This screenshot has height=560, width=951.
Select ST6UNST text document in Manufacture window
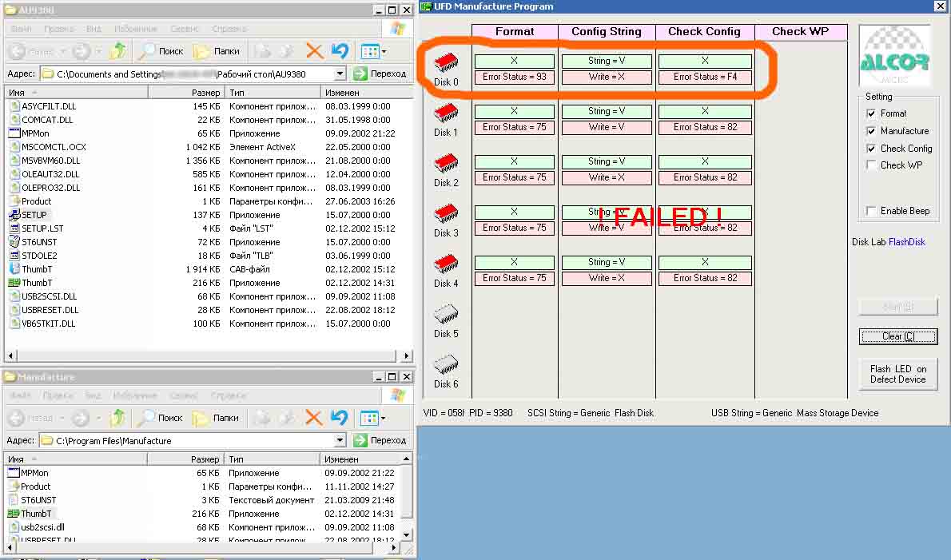pos(32,500)
